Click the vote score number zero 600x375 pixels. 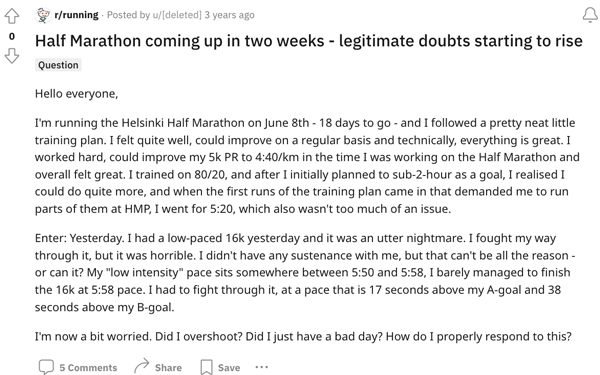12,36
